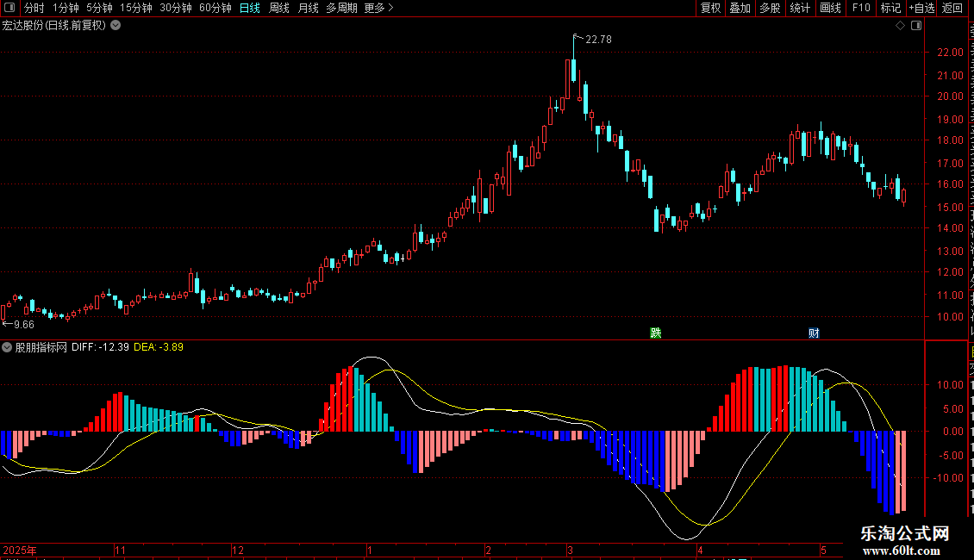Select the 1分钟 period
The width and height of the screenshot is (974, 560).
click(66, 8)
